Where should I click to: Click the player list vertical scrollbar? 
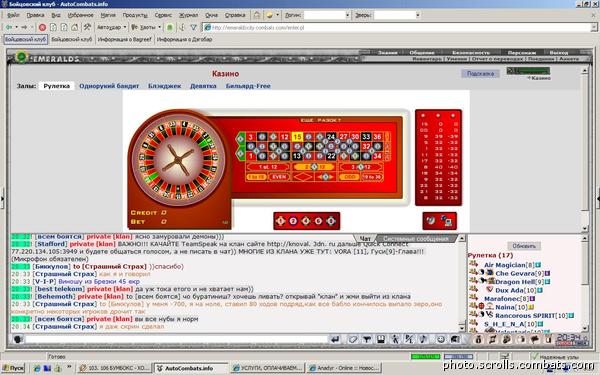click(x=585, y=284)
